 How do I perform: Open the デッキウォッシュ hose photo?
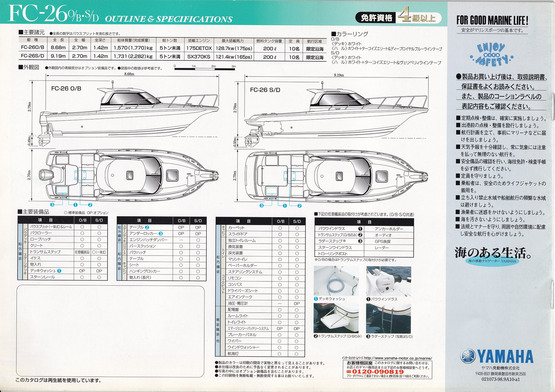(336, 281)
